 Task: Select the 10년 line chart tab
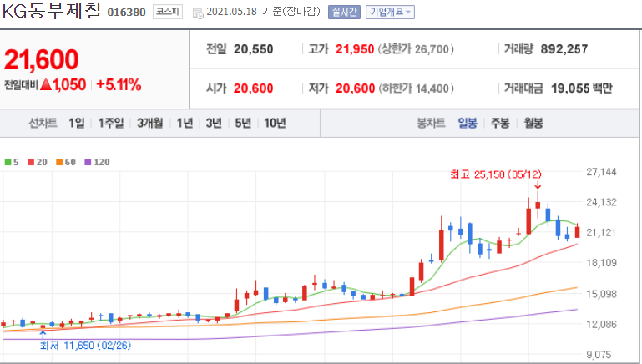pyautogui.click(x=275, y=123)
